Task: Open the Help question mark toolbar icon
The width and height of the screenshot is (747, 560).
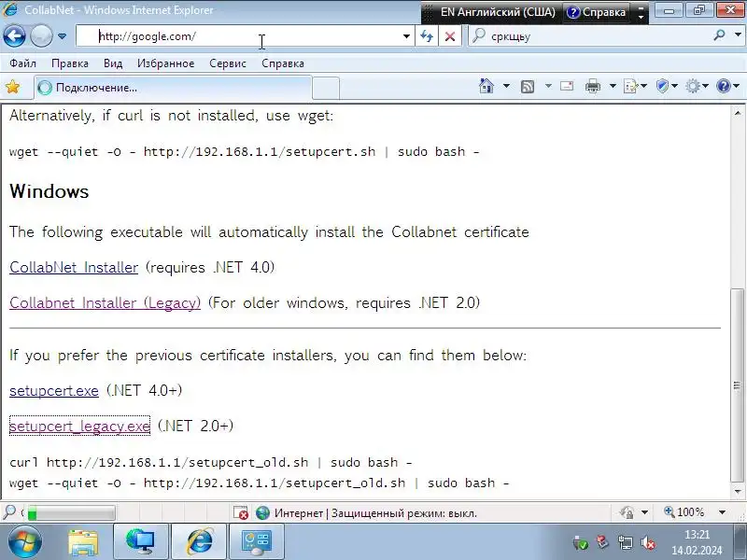Action: click(723, 86)
